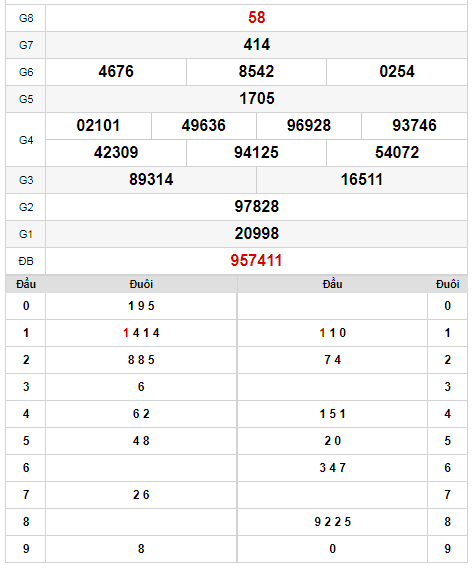Click tail digits '2 6' for head 7
The width and height of the screenshot is (473, 568).
(x=141, y=495)
